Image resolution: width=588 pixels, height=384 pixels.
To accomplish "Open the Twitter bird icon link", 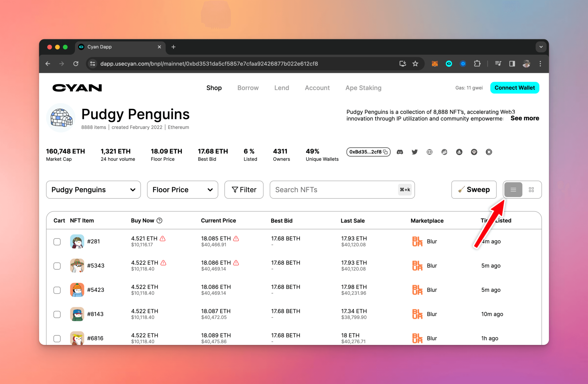I will [415, 152].
